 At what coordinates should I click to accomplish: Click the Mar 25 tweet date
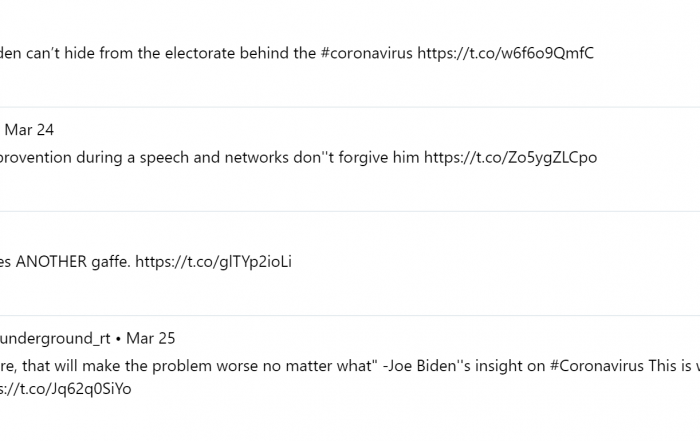pos(150,338)
